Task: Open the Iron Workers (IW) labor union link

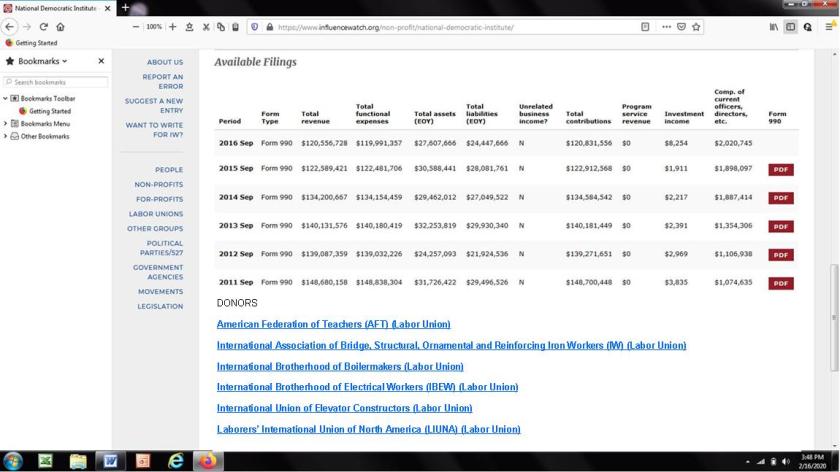Action: coord(451,346)
